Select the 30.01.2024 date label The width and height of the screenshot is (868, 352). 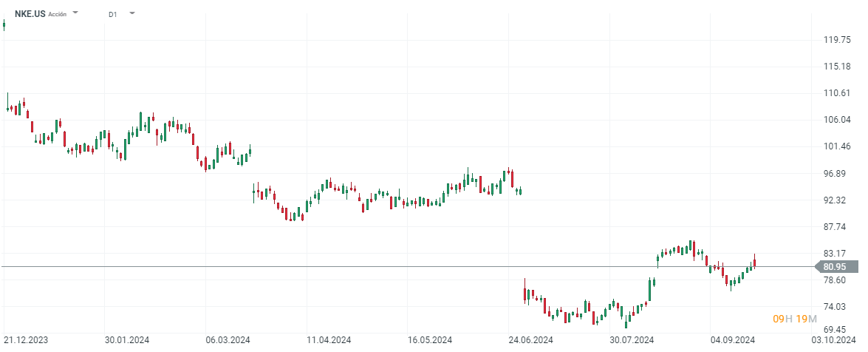(127, 340)
